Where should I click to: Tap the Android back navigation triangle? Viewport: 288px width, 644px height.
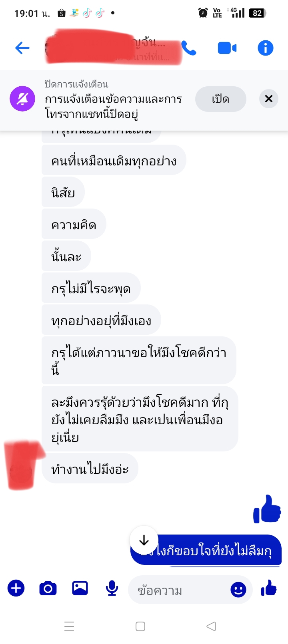[211, 626]
